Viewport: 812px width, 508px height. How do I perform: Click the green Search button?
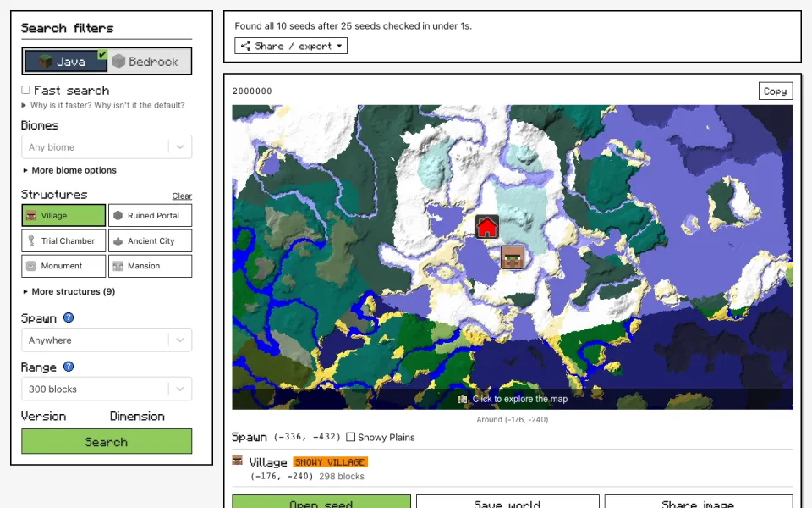point(107,441)
